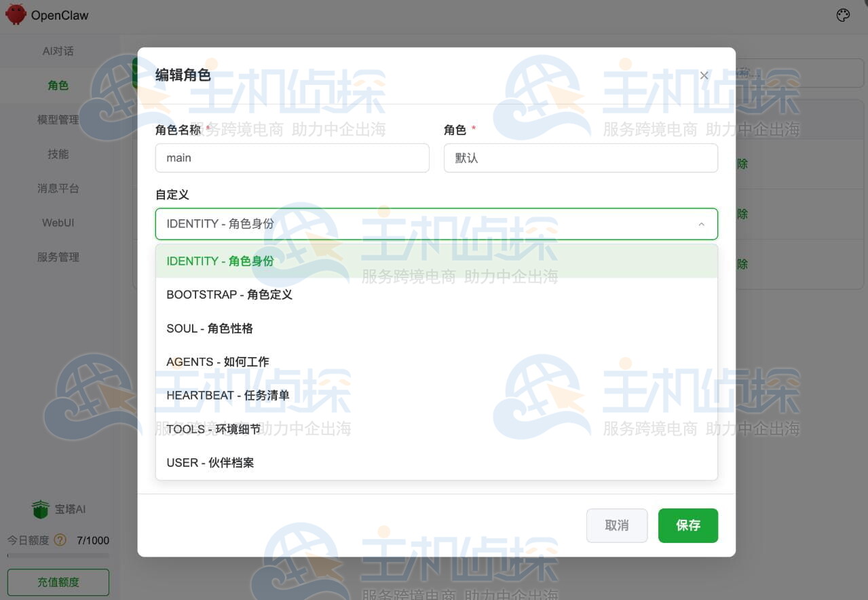Click the OpenClaw lobster logo icon

[x=15, y=14]
